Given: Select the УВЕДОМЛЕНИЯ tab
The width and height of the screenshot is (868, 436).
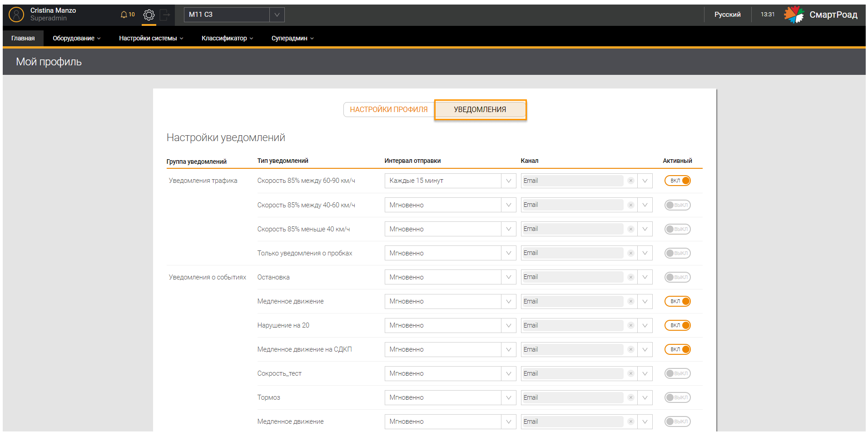Looking at the screenshot, I should point(480,109).
